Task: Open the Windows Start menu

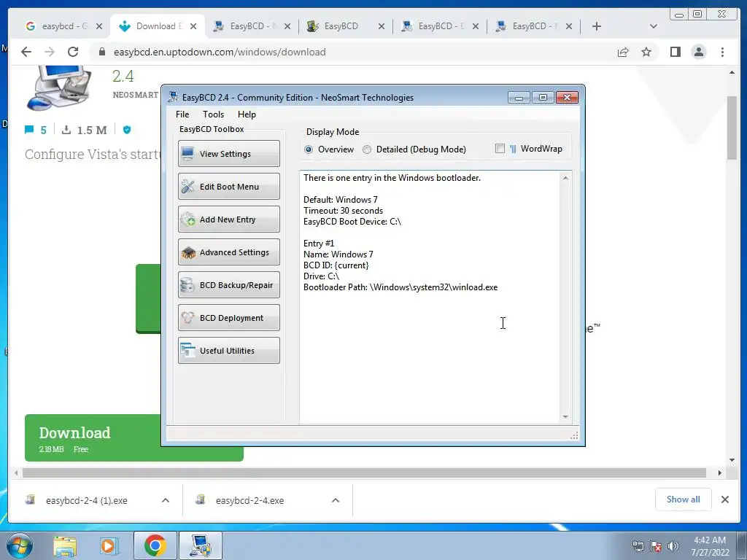Action: [19, 546]
